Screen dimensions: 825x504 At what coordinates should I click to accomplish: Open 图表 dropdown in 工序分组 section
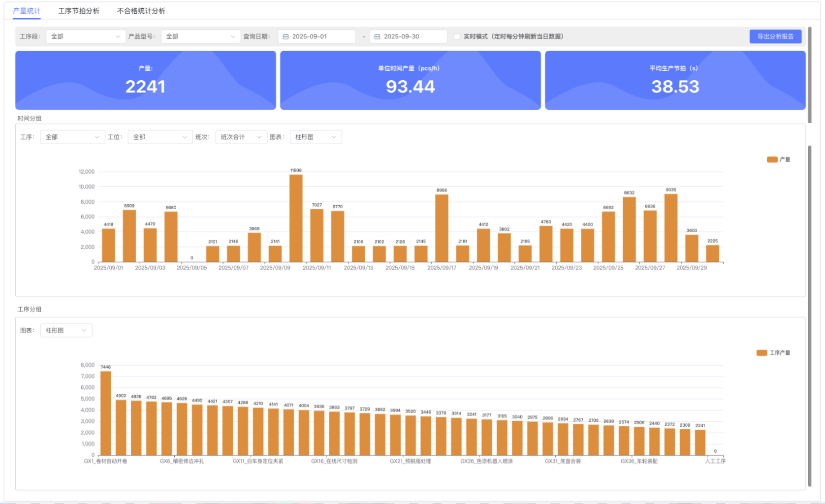(65, 331)
